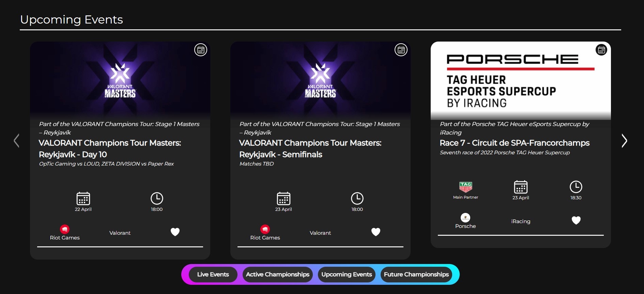The image size is (644, 294).
Task: Select the Upcoming Events tab
Action: 347,275
